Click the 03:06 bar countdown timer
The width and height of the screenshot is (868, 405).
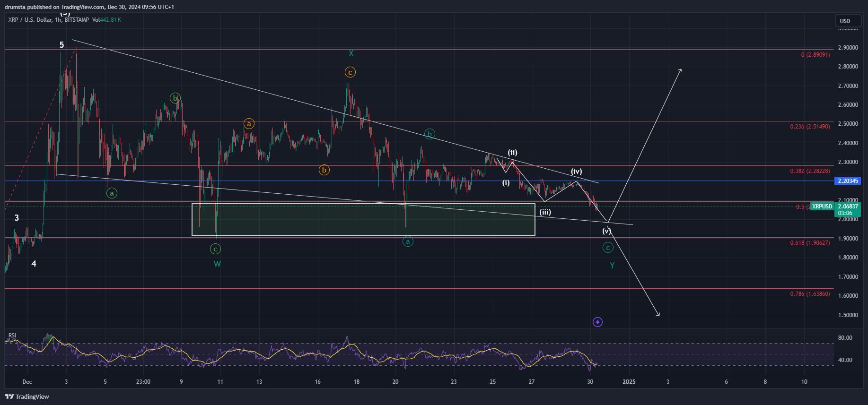pos(845,213)
